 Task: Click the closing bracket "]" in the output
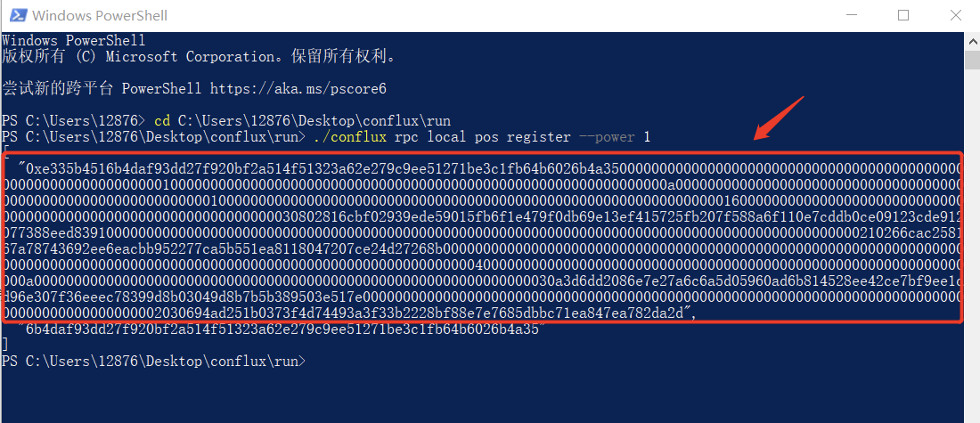click(x=5, y=345)
